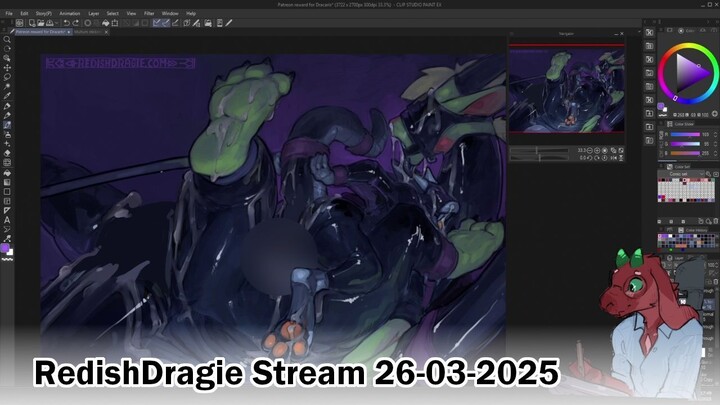
Task: Select the Decoration sparkle tool
Action: [7, 144]
